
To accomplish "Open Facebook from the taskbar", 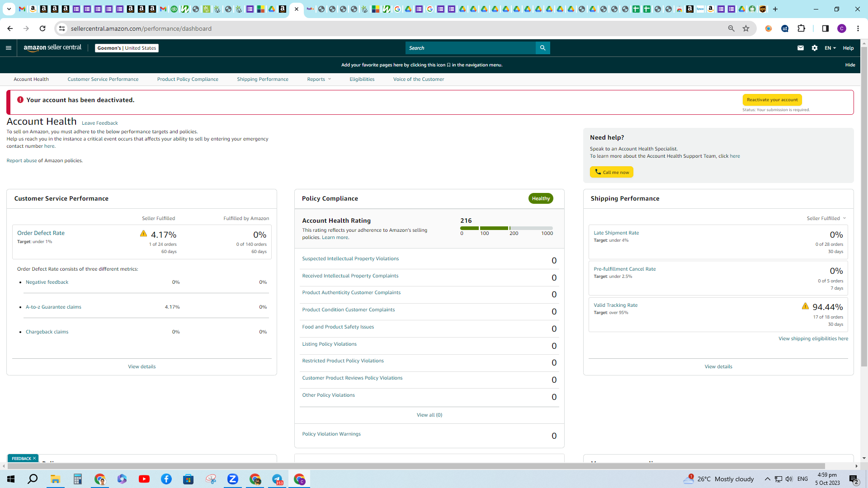I will pos(166,479).
